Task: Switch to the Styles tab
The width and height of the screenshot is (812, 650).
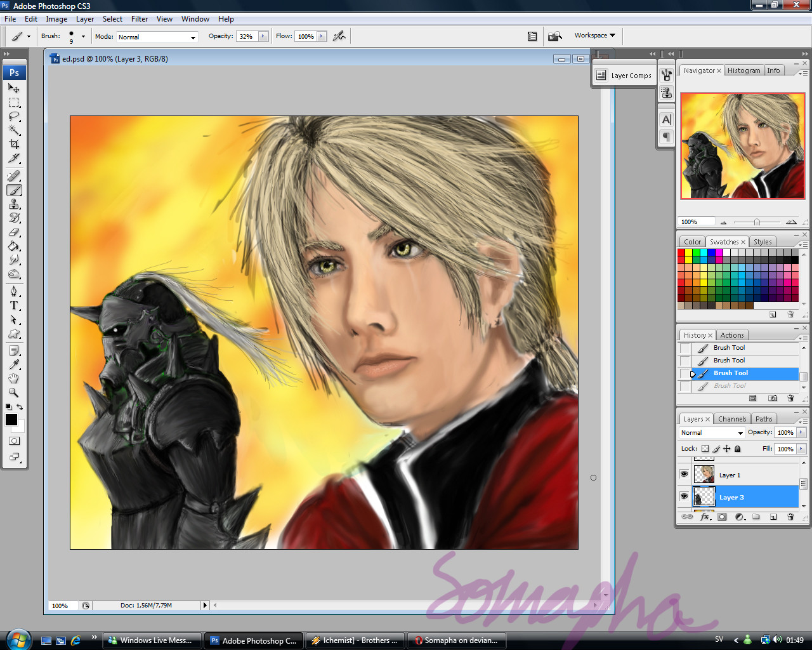Action: tap(763, 242)
